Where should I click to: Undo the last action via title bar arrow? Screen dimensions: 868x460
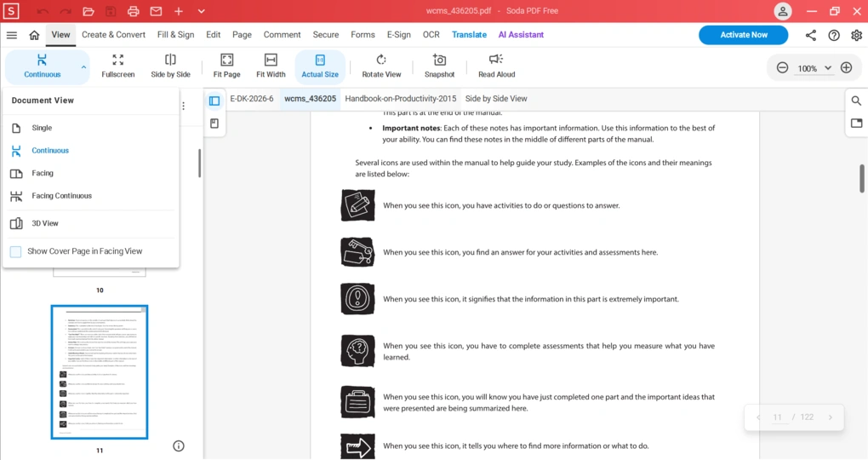pos(43,11)
